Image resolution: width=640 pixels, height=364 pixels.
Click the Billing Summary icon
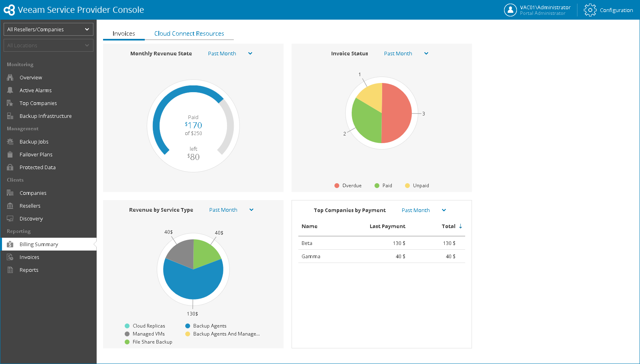click(10, 244)
